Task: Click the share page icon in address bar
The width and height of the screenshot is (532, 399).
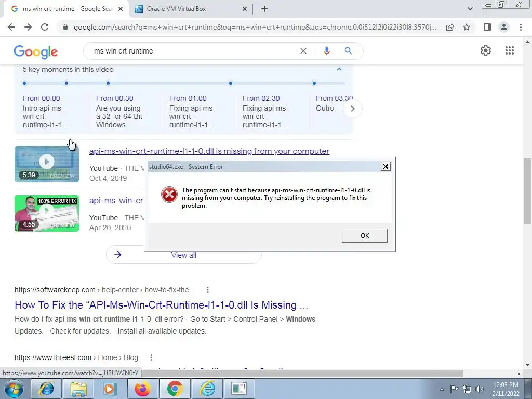Action: point(450,27)
